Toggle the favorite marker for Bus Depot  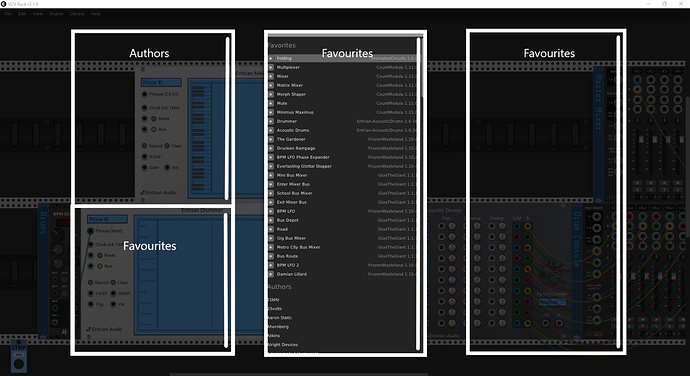[x=271, y=220]
